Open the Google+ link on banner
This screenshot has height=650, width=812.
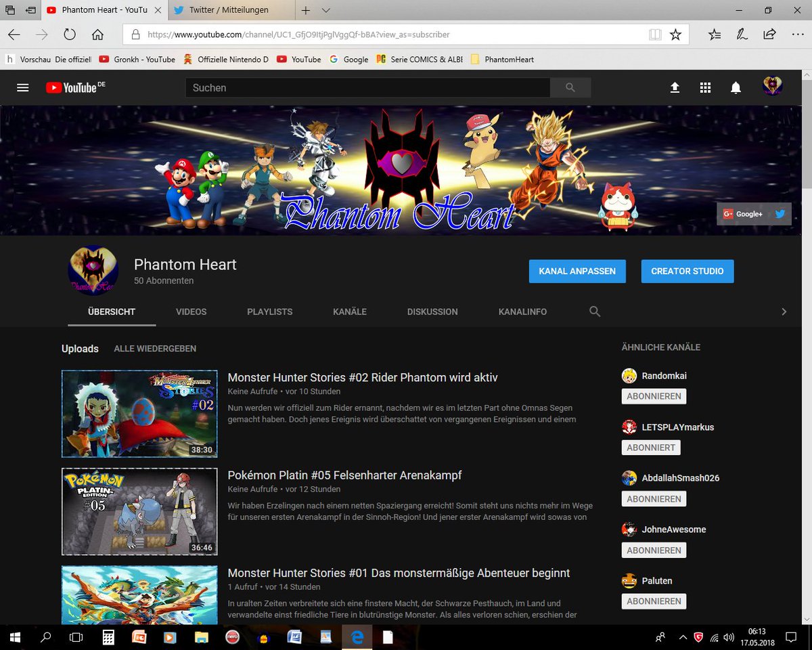pyautogui.click(x=743, y=214)
